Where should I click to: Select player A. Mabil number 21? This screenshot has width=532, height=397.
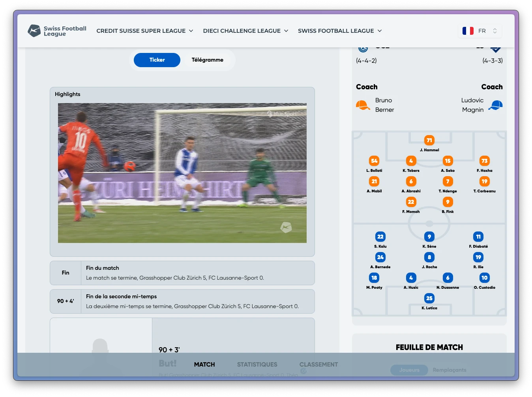374,184
